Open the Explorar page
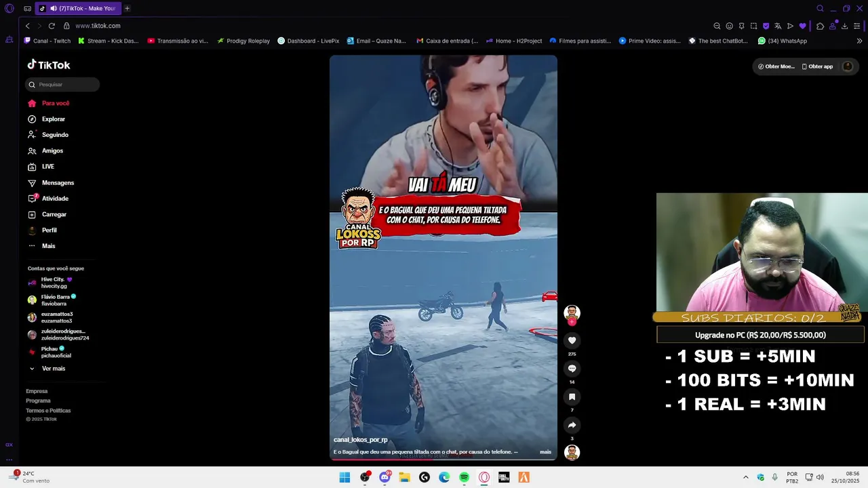The image size is (868, 488). (x=46, y=119)
